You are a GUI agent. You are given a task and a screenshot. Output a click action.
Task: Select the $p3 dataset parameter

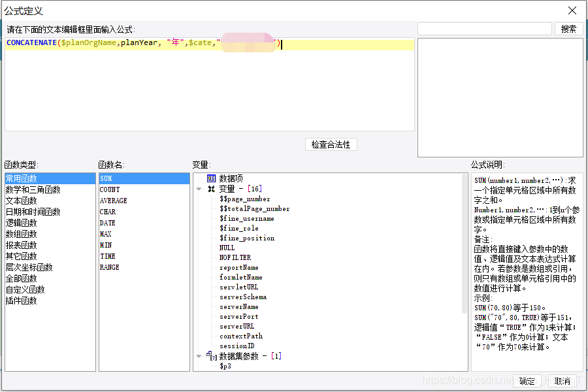click(225, 366)
